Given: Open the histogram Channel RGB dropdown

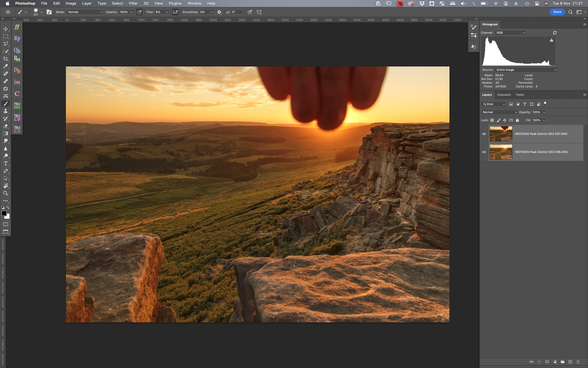Looking at the screenshot, I should (x=510, y=33).
